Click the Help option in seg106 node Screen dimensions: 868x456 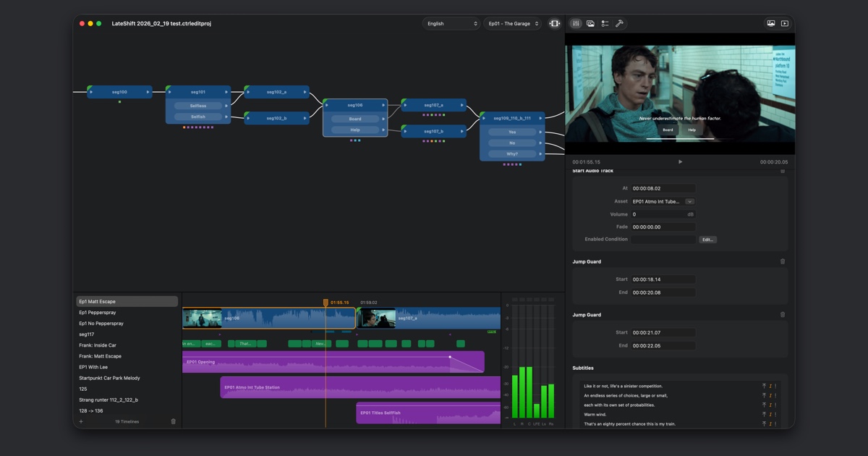coord(355,130)
